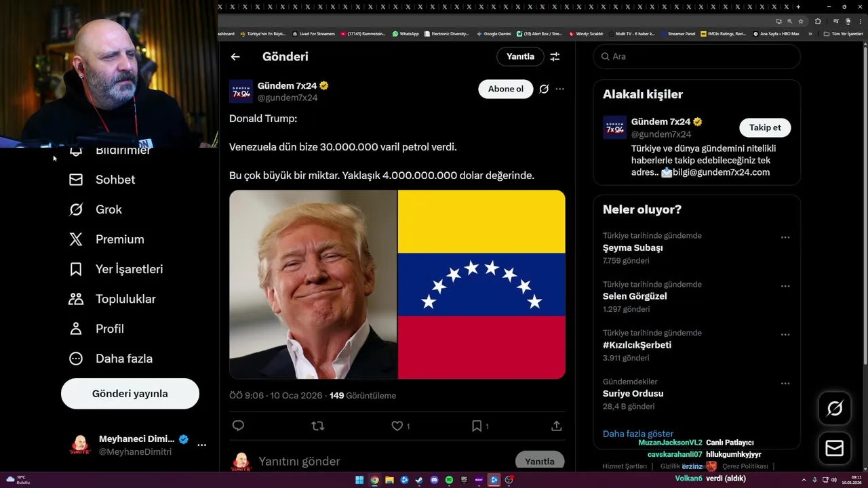The height and width of the screenshot is (488, 868).
Task: Open Profil in the sidebar
Action: [x=96, y=329]
